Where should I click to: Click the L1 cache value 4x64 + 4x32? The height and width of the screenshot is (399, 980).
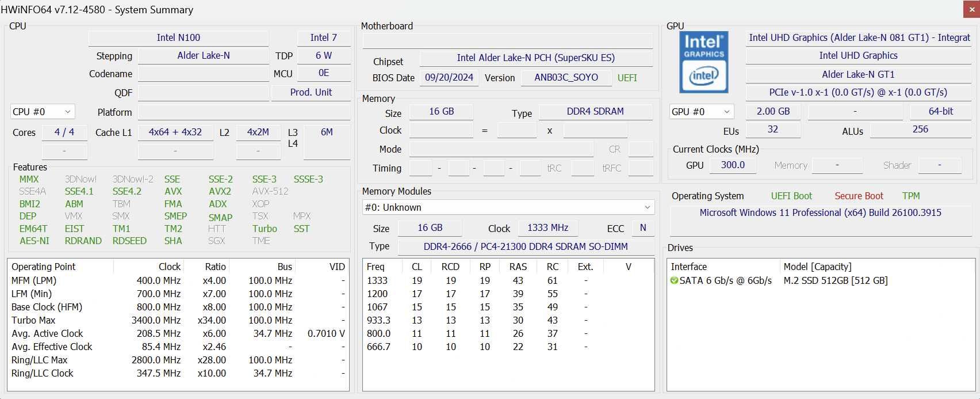(175, 132)
